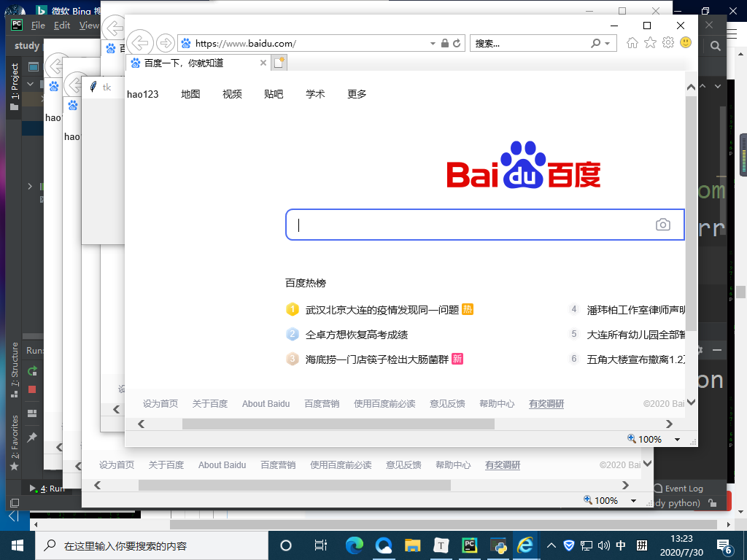This screenshot has height=560, width=747.
Task: Click the Rerun icon in PyCharm Run panel
Action: pyautogui.click(x=32, y=371)
